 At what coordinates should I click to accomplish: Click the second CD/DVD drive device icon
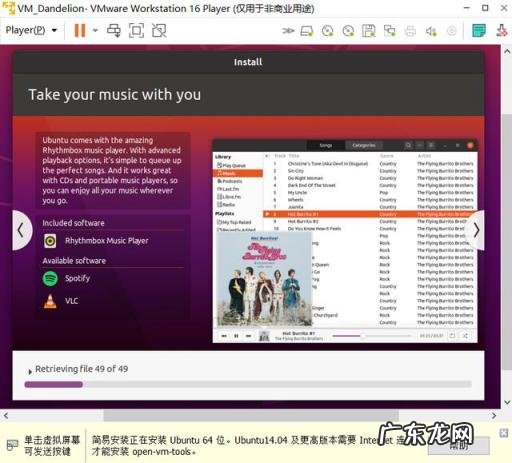348,31
